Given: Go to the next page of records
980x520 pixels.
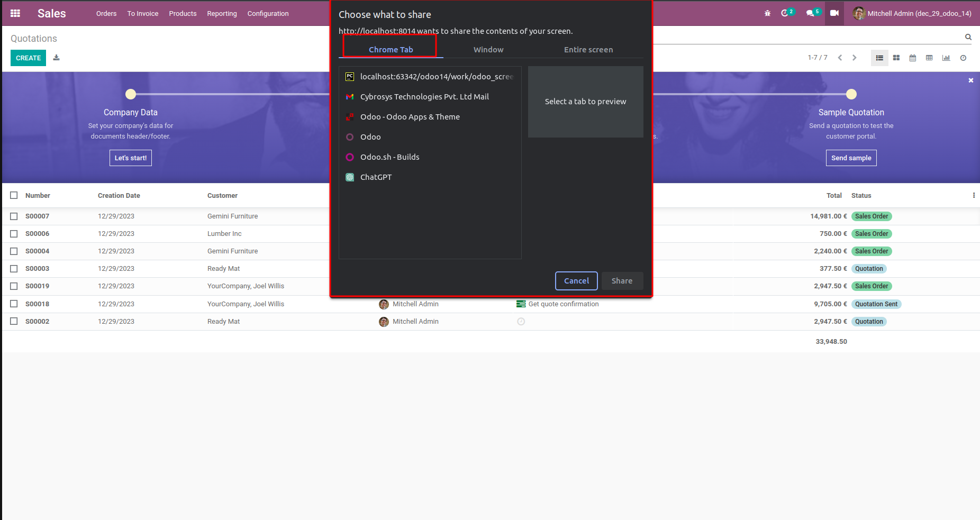Looking at the screenshot, I should click(854, 58).
